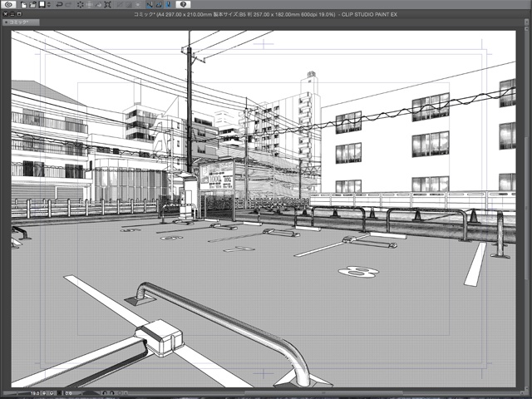Image resolution: width=532 pixels, height=399 pixels.
Task: Click the Deselect toolbar icon
Action: pyautogui.click(x=120, y=5)
